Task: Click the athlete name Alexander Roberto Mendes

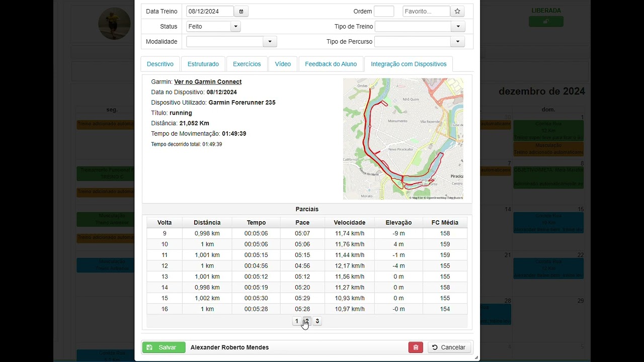Action: (229, 347)
